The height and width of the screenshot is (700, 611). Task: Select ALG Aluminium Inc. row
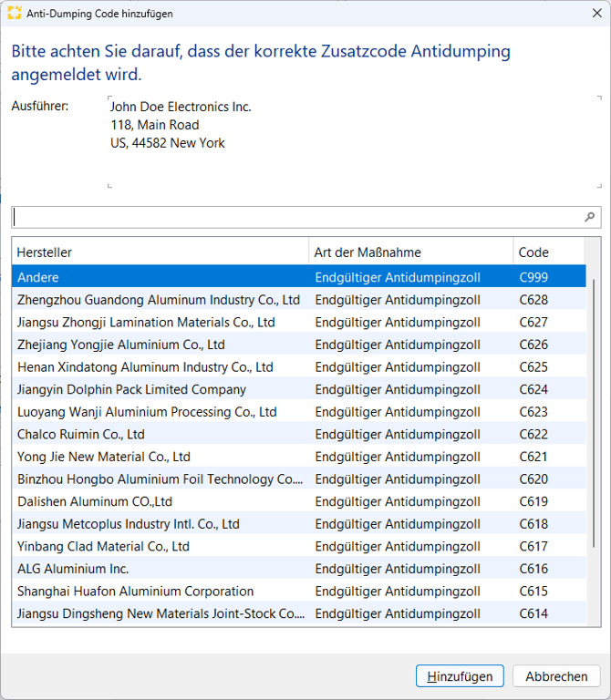299,569
